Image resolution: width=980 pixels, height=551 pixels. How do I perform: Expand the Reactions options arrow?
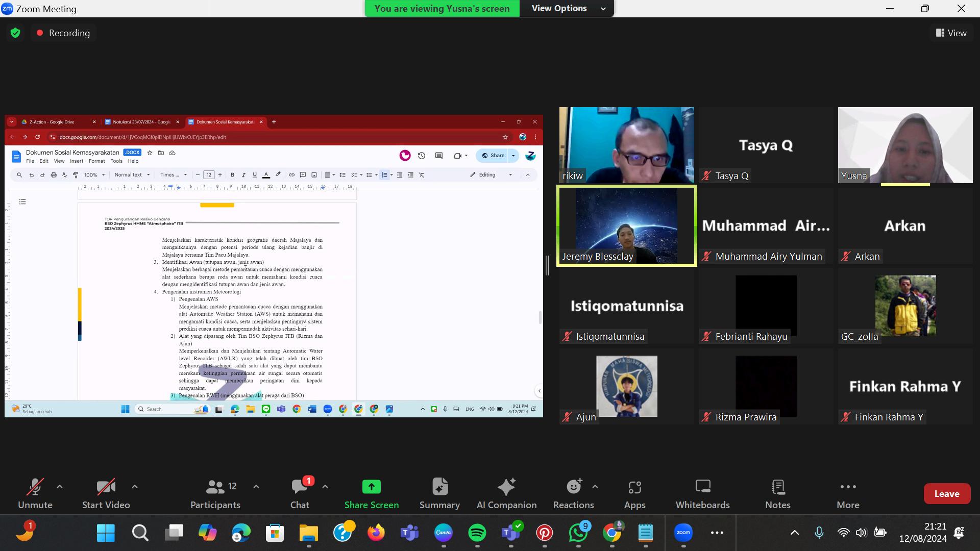pyautogui.click(x=595, y=487)
